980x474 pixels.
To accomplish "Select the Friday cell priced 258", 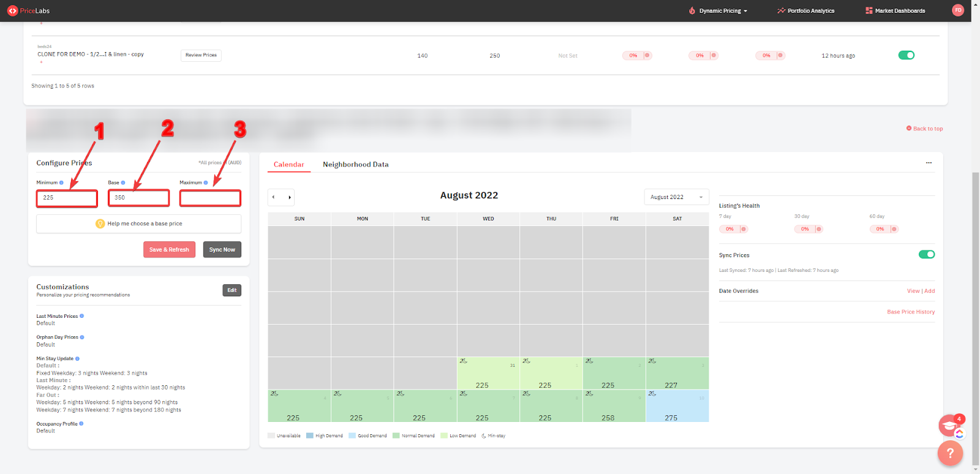I will point(614,405).
